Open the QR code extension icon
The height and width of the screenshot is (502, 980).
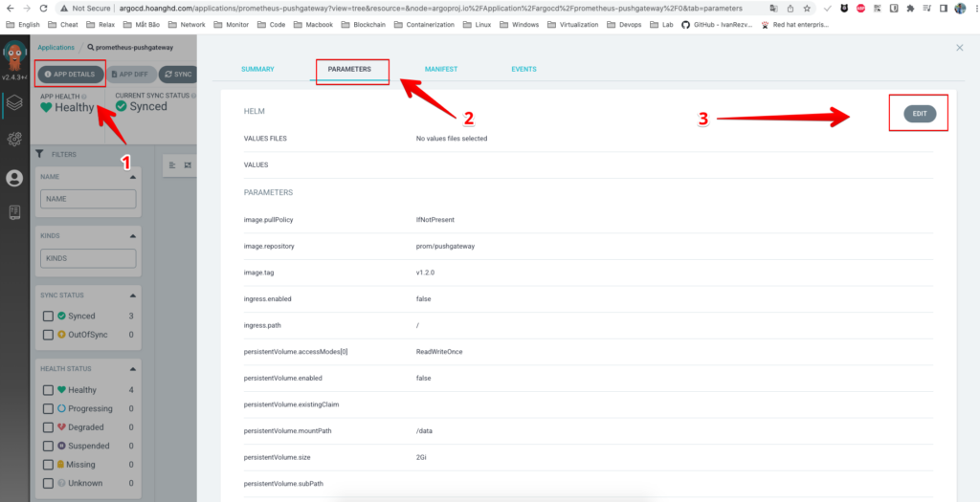[878, 9]
